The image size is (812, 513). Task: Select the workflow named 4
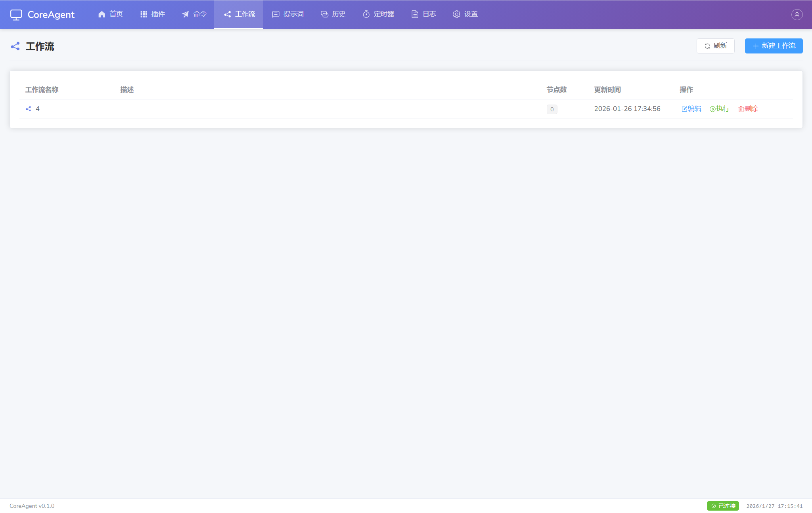38,109
